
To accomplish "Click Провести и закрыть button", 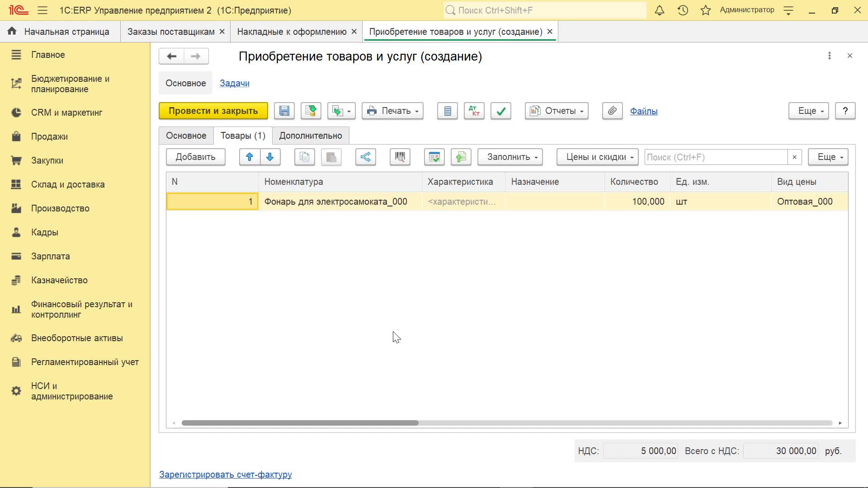I will 213,111.
